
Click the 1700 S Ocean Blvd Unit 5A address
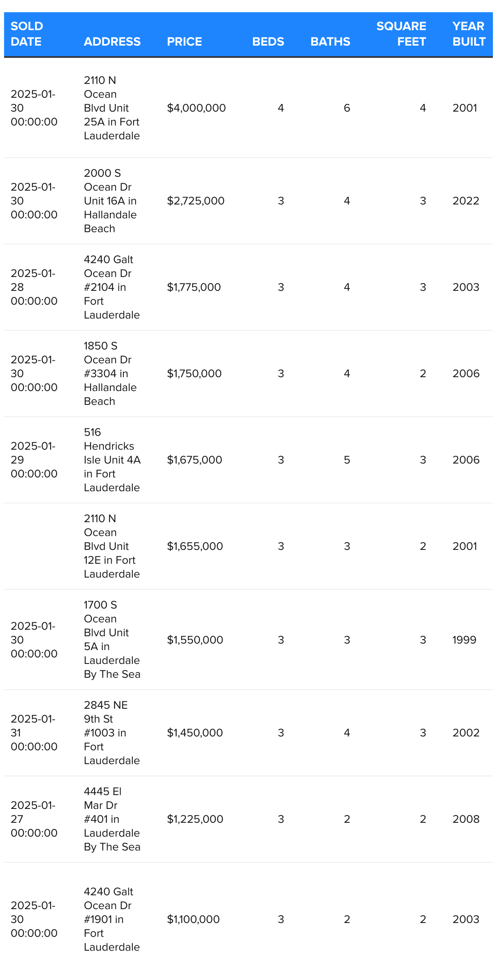(x=112, y=639)
